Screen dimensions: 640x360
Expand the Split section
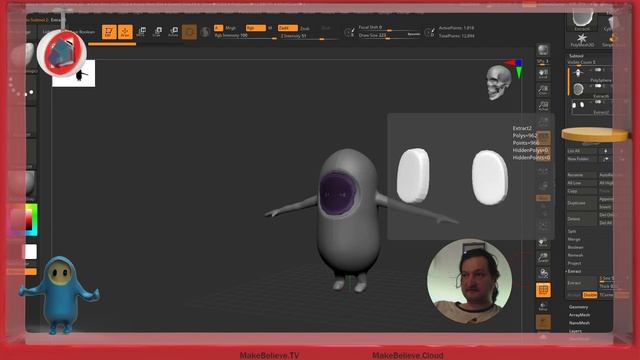click(x=572, y=231)
